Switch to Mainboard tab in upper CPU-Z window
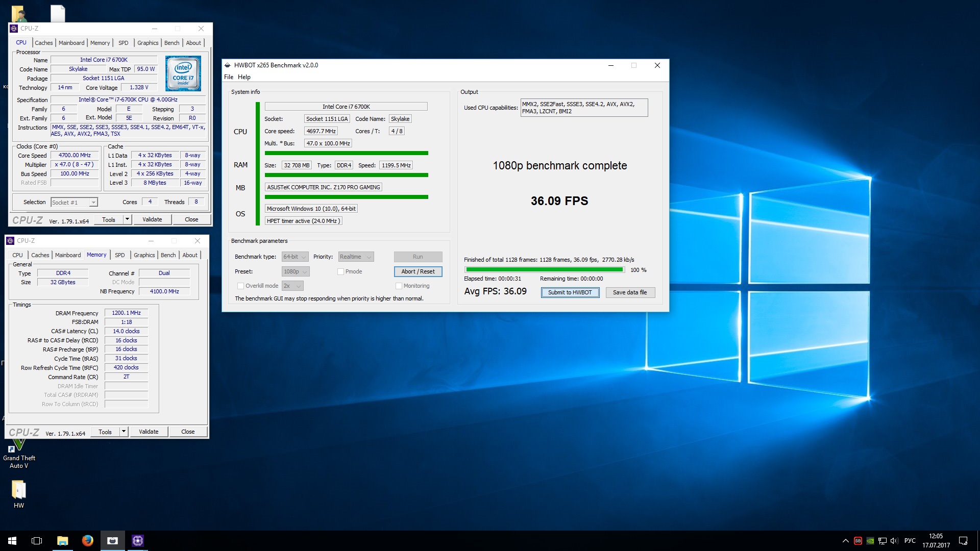This screenshot has width=980, height=551. (x=71, y=43)
